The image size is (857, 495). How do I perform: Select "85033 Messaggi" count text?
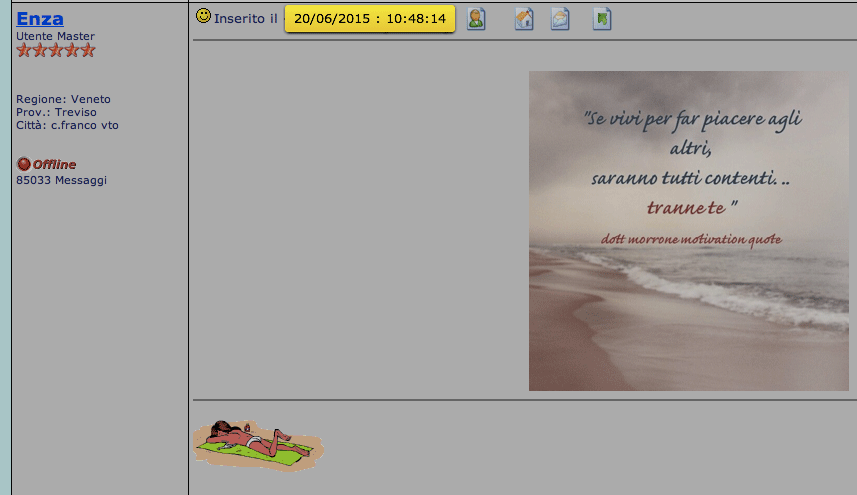tap(61, 180)
